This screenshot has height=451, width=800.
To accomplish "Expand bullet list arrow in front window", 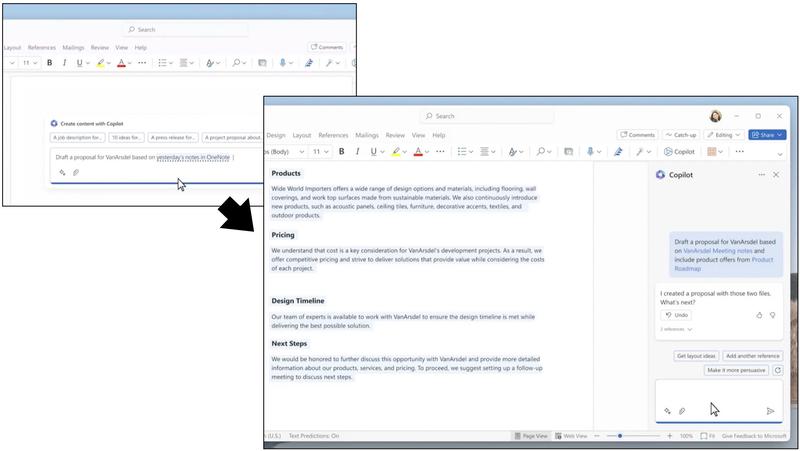I will coord(471,152).
